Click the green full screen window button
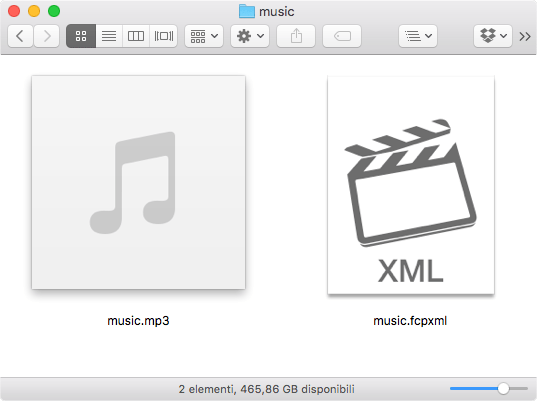Viewport: 537px width, 401px height. point(54,11)
